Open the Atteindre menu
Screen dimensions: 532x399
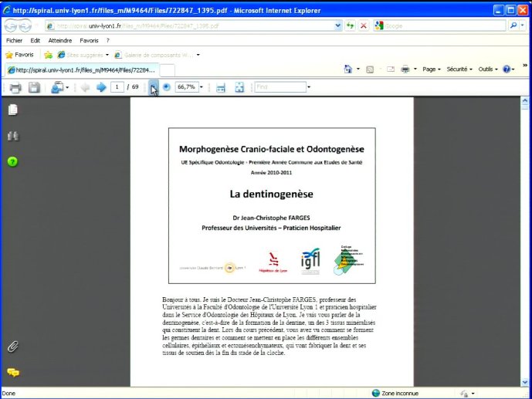(x=60, y=41)
